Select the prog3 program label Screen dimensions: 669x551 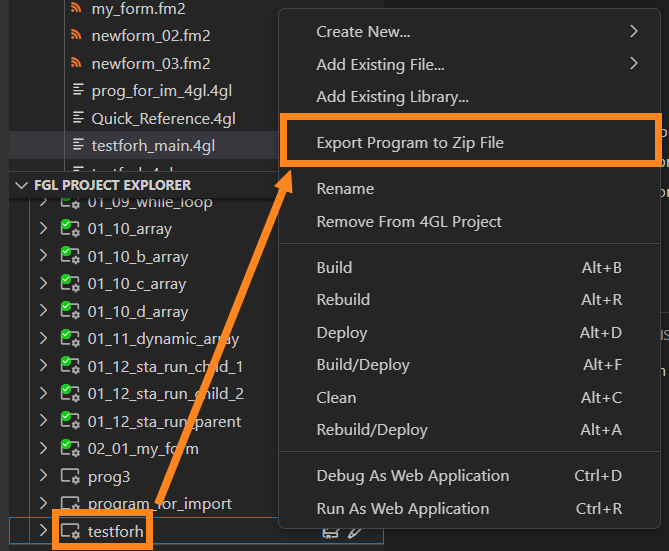pos(109,477)
